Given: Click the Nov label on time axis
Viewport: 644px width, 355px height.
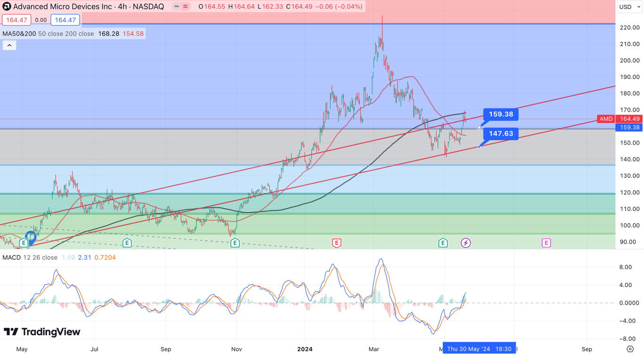Looking at the screenshot, I should pyautogui.click(x=237, y=349).
